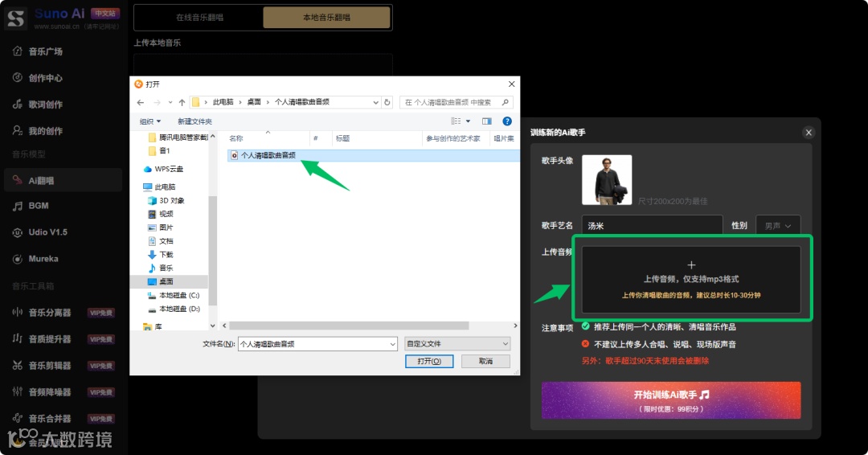Viewport: 868px width, 455px height.
Task: Click the search box in file dialog
Action: tap(457, 102)
